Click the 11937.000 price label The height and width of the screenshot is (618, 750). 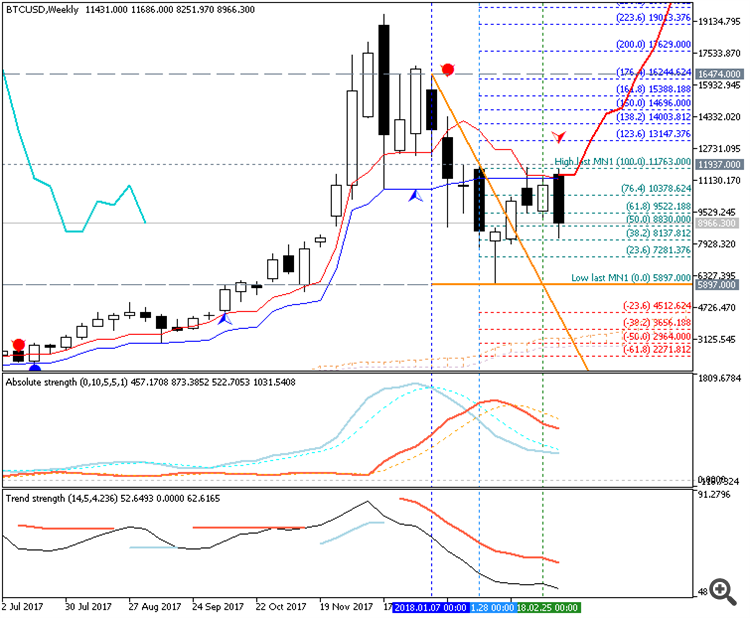tap(719, 165)
